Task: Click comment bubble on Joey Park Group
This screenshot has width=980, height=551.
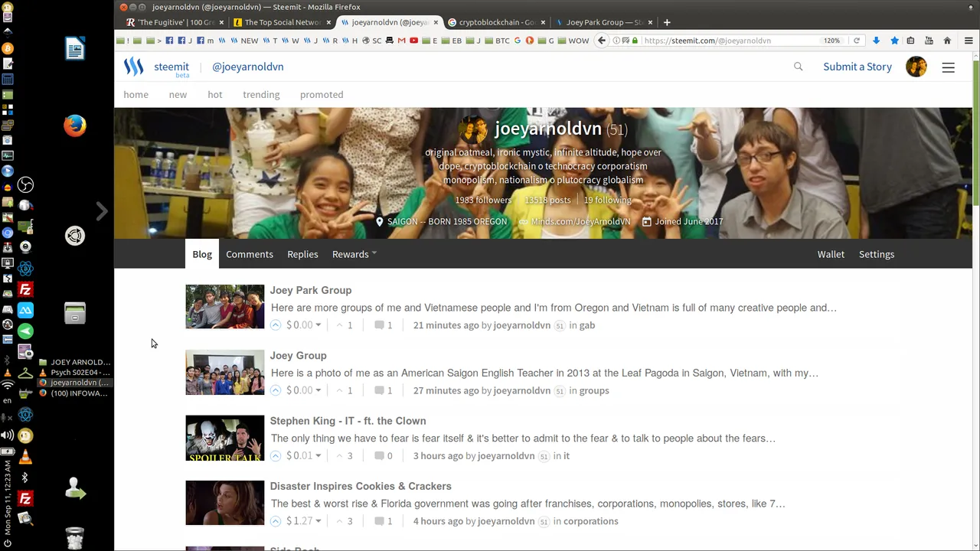Action: tap(379, 325)
